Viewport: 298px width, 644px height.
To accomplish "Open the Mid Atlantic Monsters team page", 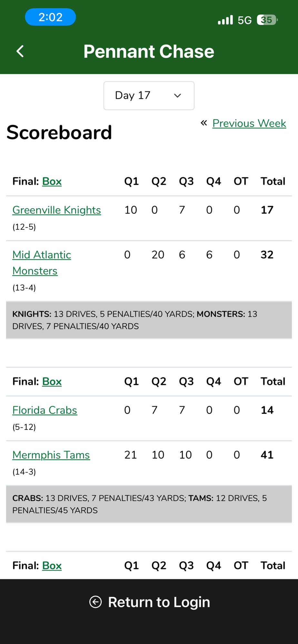I will click(42, 263).
